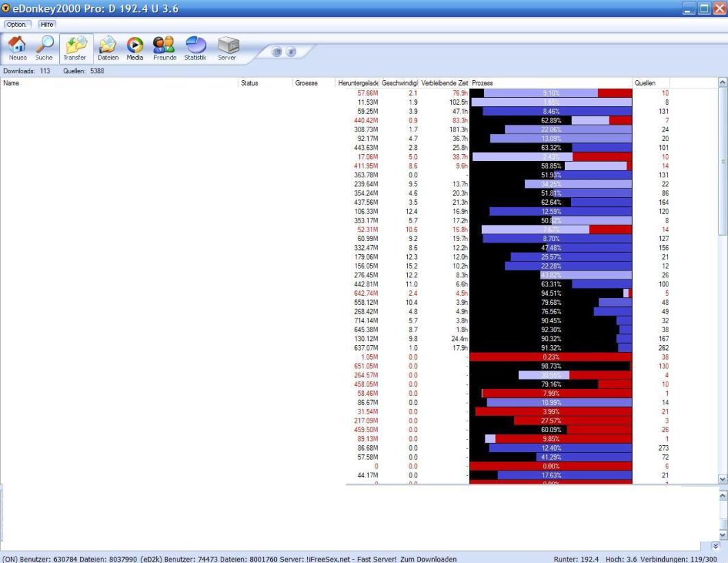Click the bottom panel scroll-down arrow

coord(723,535)
